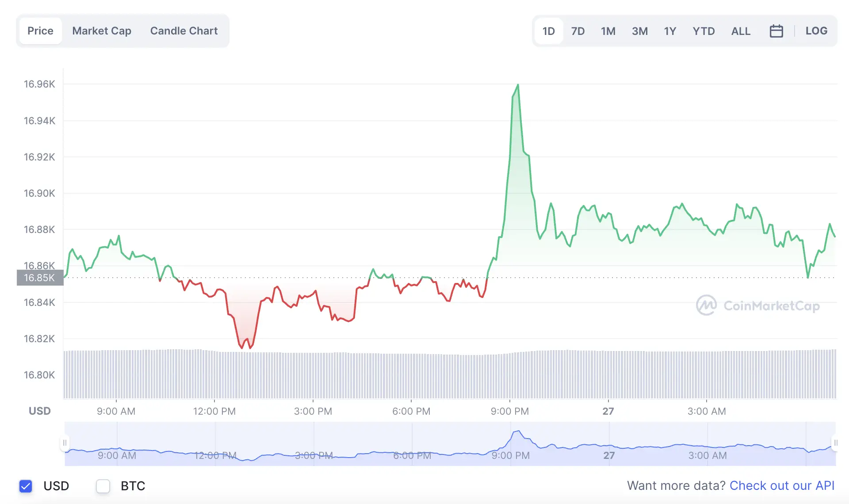The width and height of the screenshot is (849, 504).
Task: Switch to the Candle Chart view
Action: pos(184,31)
